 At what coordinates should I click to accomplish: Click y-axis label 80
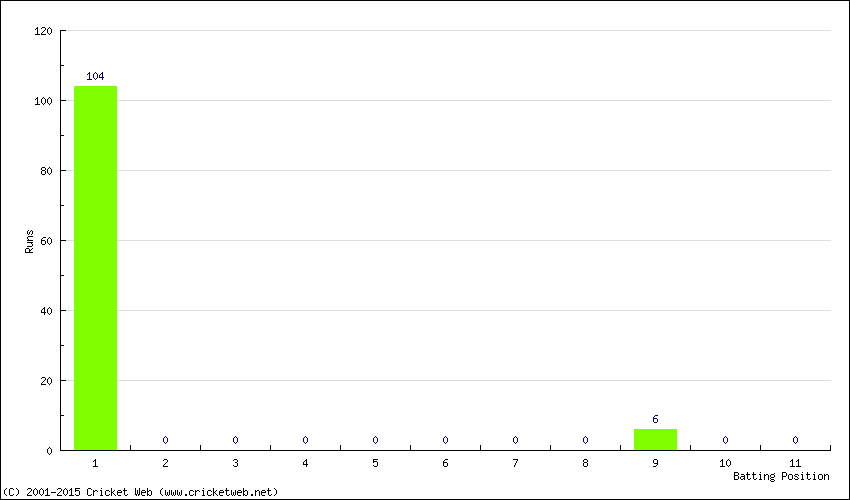pos(46,171)
